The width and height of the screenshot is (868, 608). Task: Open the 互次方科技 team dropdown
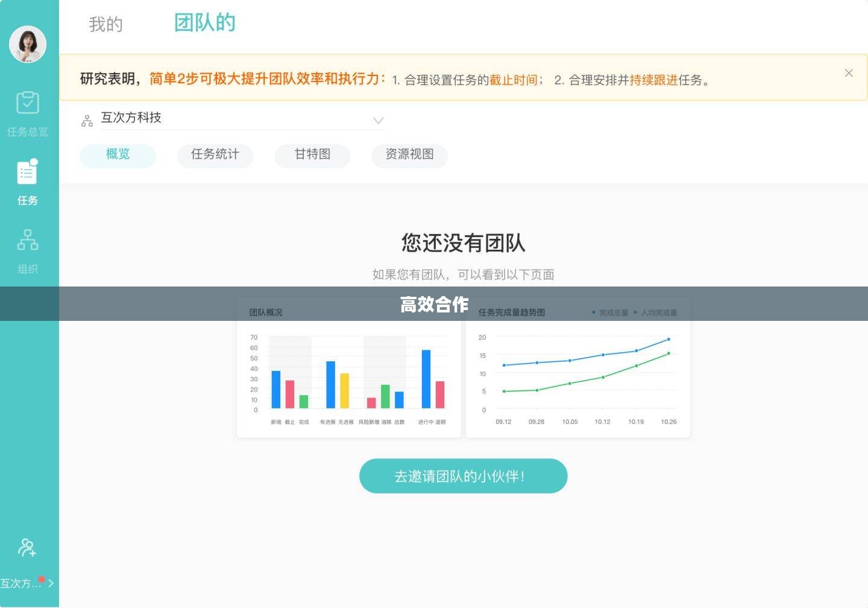[242, 119]
